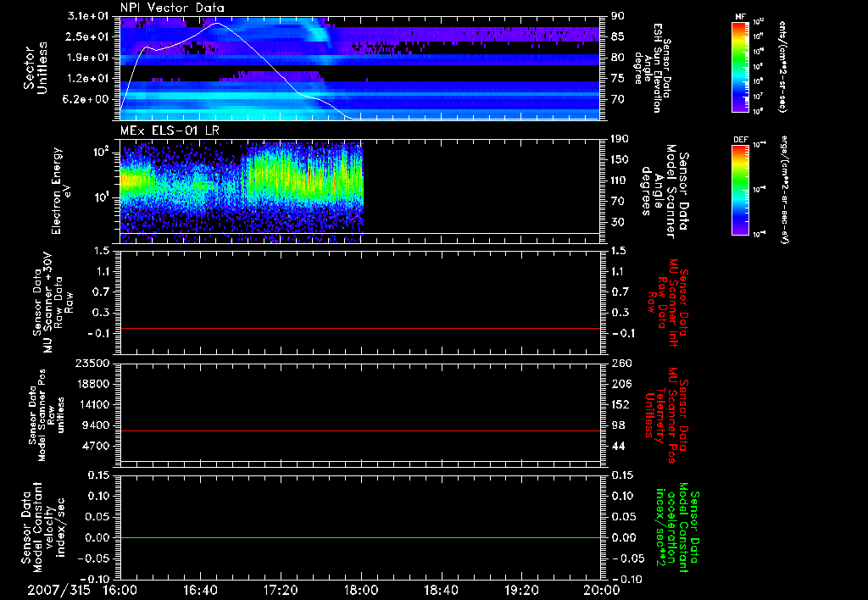This screenshot has height=600, width=868.
Task: Click the '85' sun elevation tick label
Action: coord(618,36)
